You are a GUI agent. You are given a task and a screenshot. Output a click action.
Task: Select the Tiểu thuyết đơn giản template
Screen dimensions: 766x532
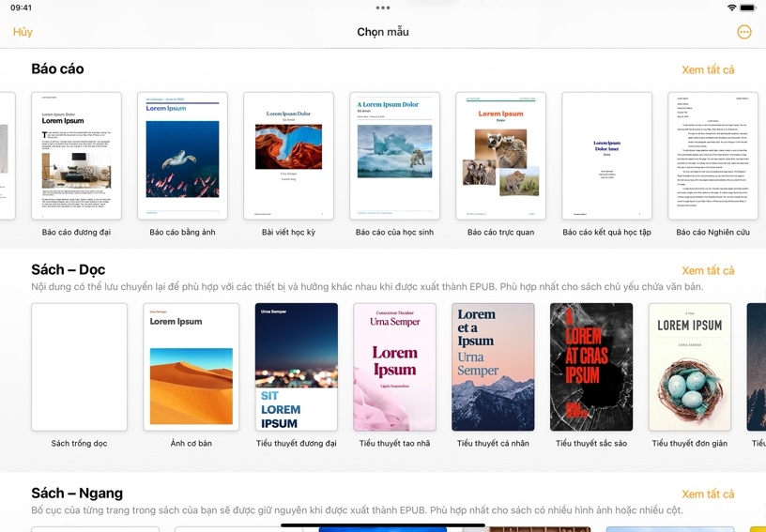690,367
